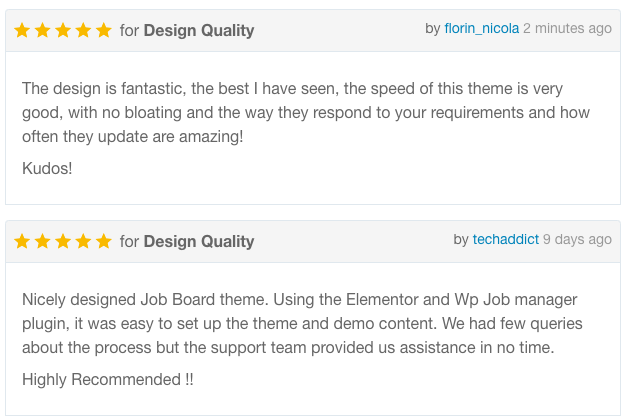
Task: Click the first star in techaddict's review
Action: point(22,241)
